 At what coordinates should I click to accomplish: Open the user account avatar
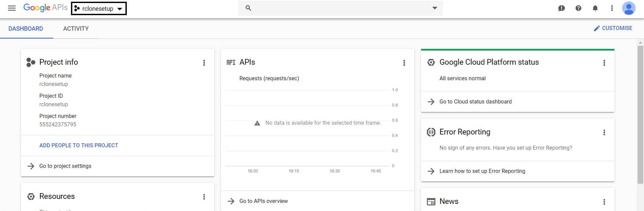(629, 8)
